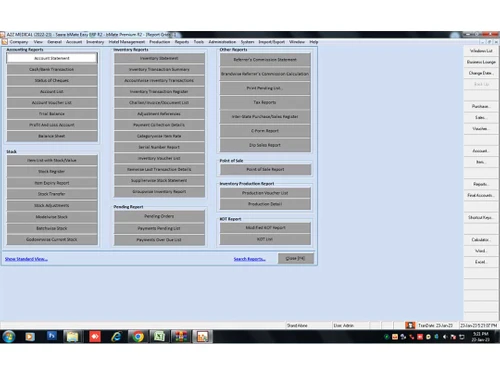Open Status of Cheques report

pos(52,80)
